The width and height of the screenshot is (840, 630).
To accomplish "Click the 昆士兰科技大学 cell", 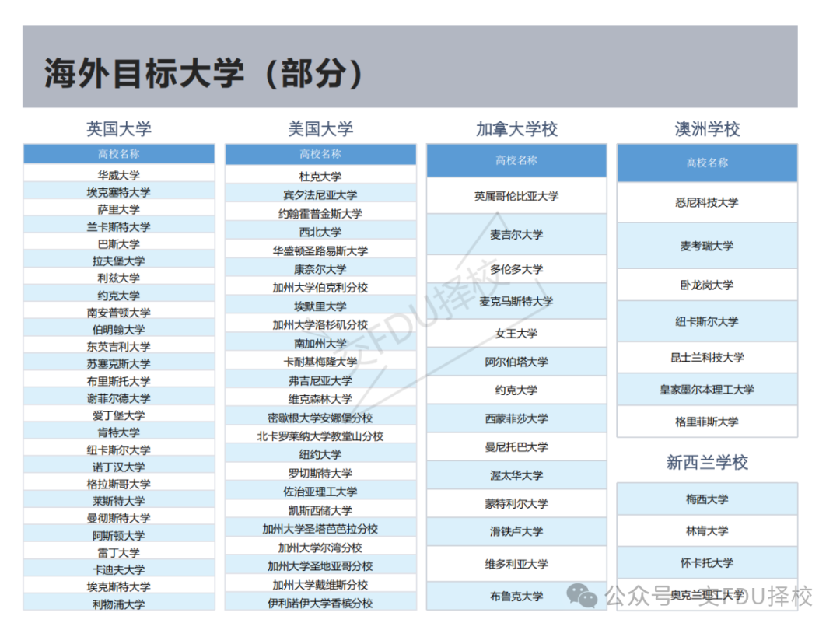I will coord(707,357).
